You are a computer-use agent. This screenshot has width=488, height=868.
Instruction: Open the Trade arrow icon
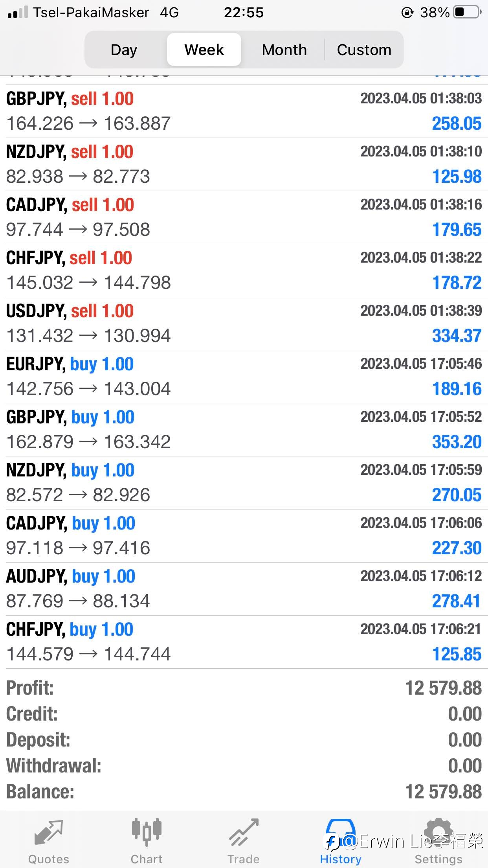pos(244,832)
